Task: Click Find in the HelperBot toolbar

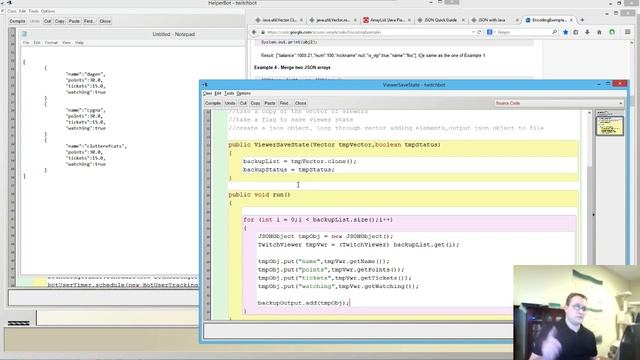Action: [89, 21]
